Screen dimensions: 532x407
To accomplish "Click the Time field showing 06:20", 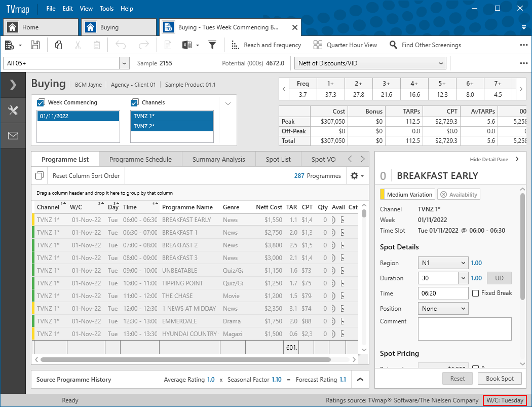I will [443, 293].
